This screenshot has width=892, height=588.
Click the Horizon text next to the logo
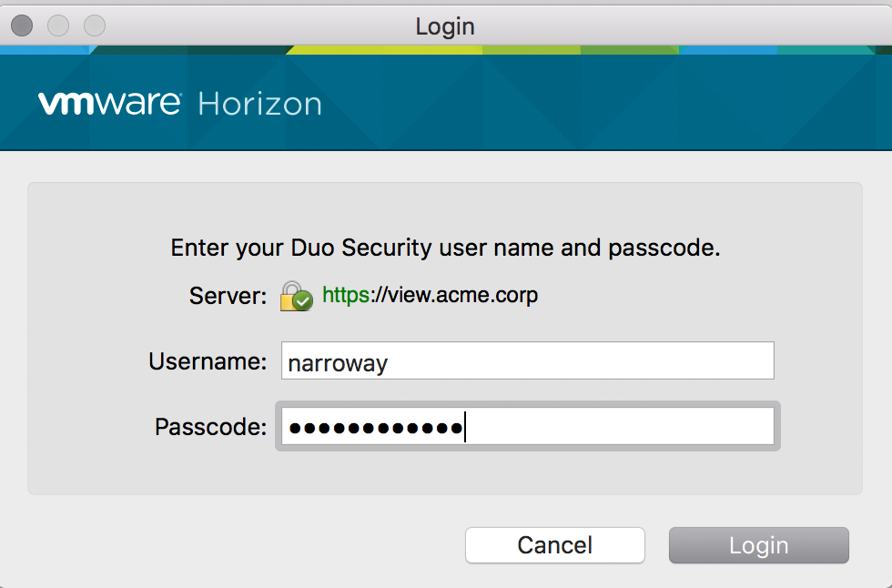(x=260, y=103)
